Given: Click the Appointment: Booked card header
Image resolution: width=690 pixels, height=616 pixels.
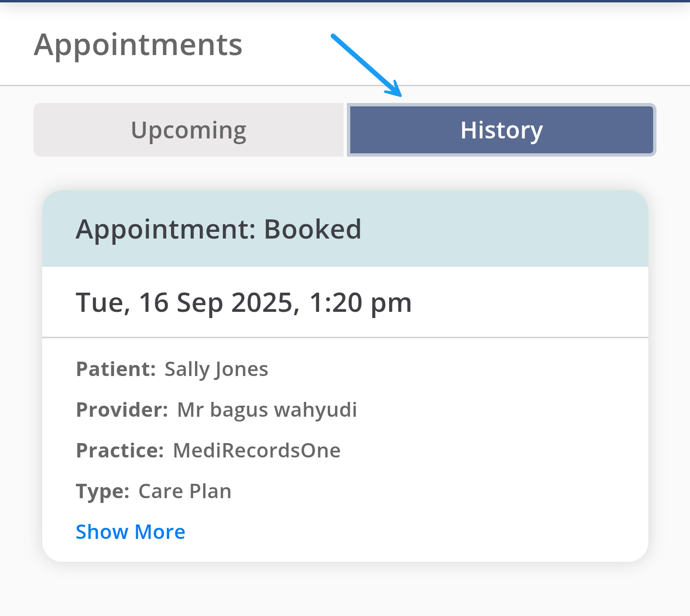Looking at the screenshot, I should pos(345,229).
